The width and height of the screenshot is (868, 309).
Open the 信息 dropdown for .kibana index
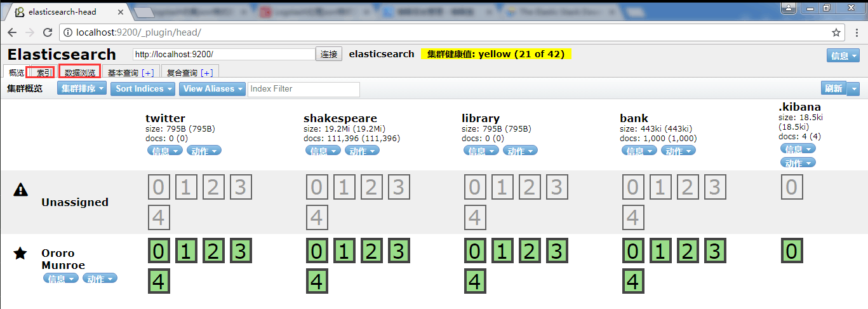pyautogui.click(x=798, y=149)
